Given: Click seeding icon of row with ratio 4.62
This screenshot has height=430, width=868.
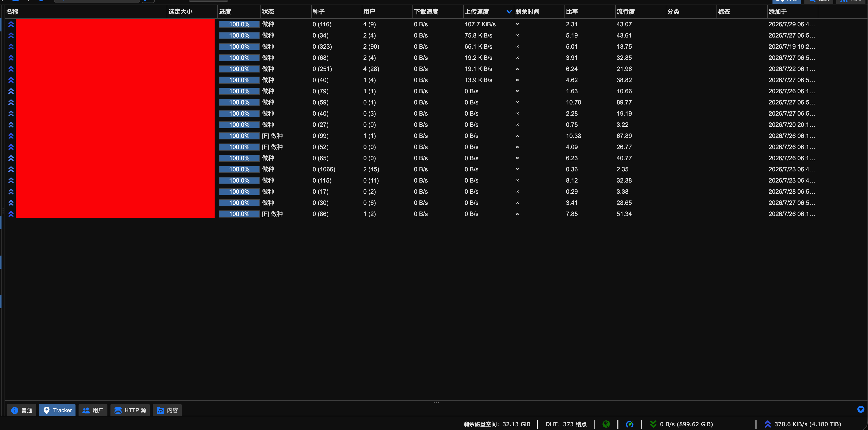Looking at the screenshot, I should click(x=11, y=80).
